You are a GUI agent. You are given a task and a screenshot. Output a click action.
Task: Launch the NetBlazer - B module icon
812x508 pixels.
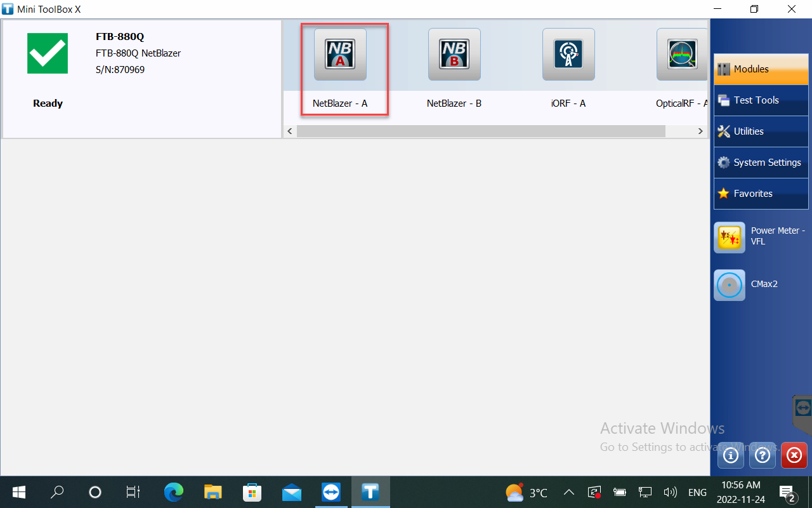pos(454,55)
